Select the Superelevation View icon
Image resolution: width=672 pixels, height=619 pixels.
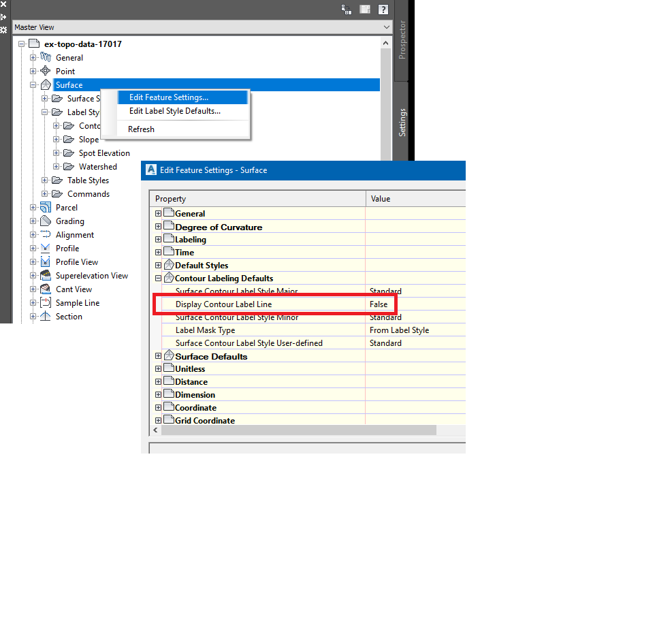[x=45, y=275]
